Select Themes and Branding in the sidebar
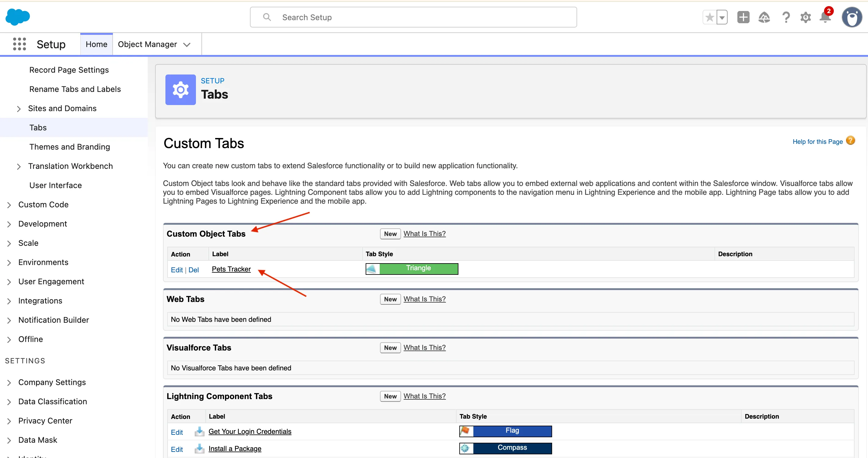 coord(69,147)
